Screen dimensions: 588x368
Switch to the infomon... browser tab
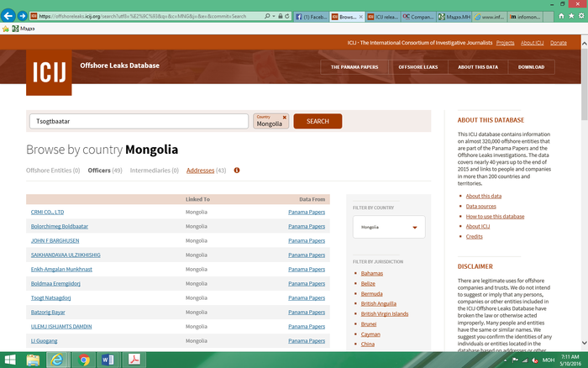click(x=525, y=17)
